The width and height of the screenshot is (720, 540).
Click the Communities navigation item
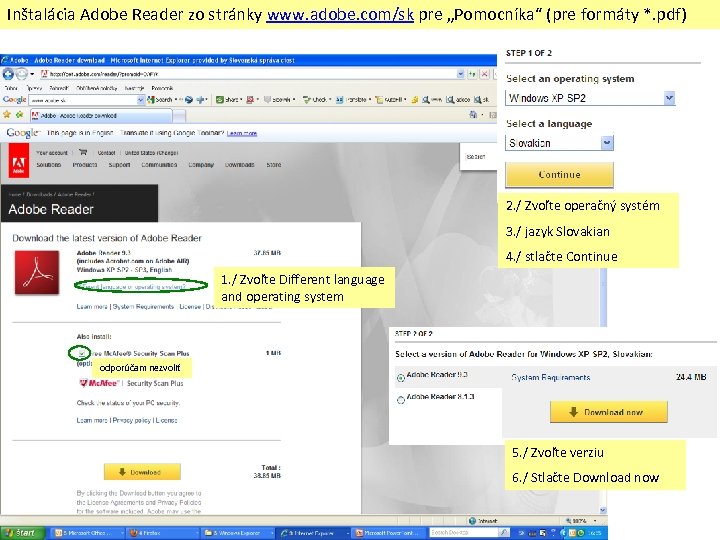point(159,164)
